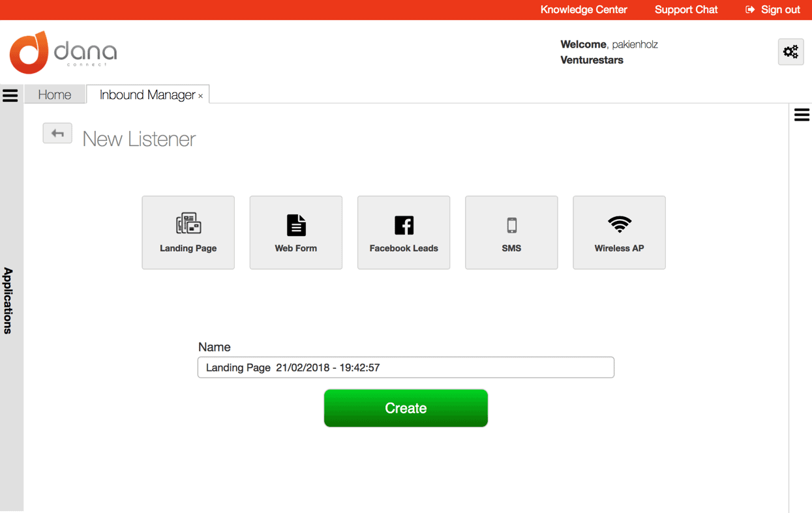Click the Welcome, pakienholz text

609,44
